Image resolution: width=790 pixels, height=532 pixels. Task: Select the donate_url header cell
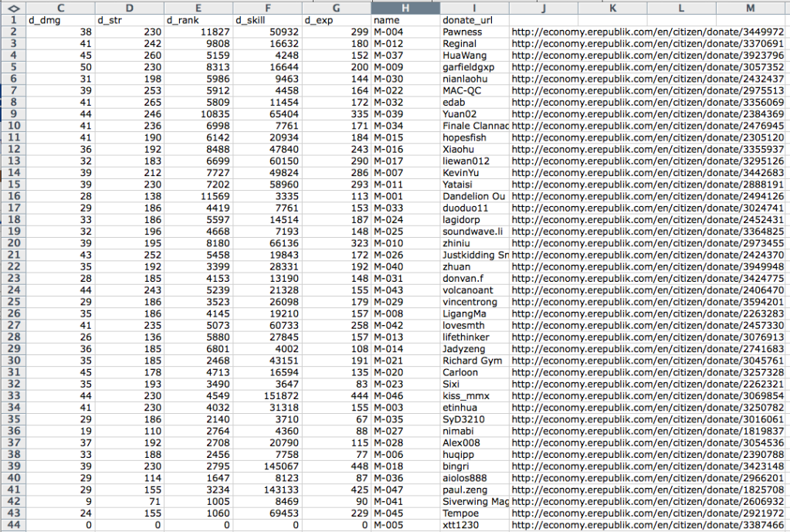pyautogui.click(x=474, y=19)
